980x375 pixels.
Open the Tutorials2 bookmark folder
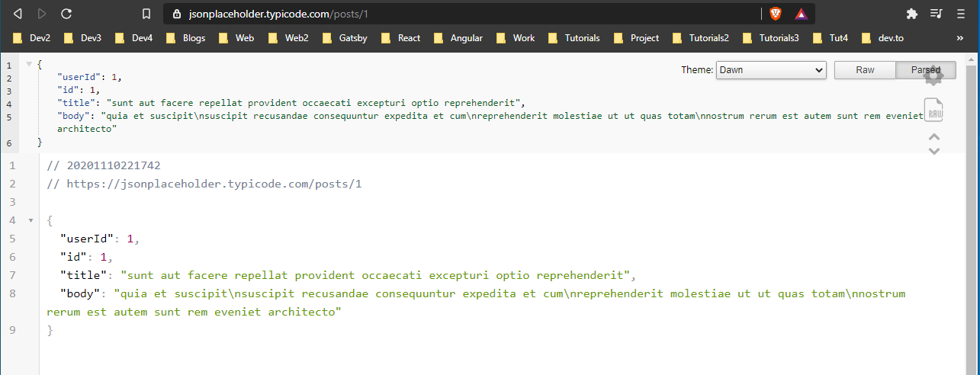click(700, 38)
